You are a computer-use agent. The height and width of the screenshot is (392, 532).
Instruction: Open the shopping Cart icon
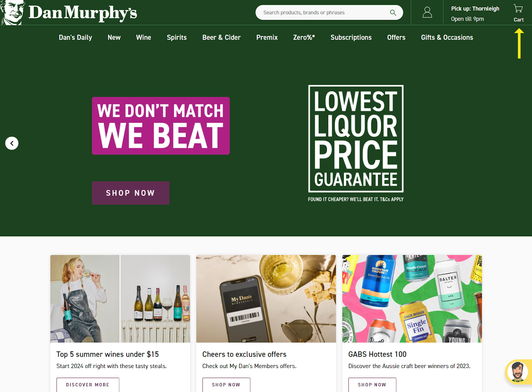point(518,13)
